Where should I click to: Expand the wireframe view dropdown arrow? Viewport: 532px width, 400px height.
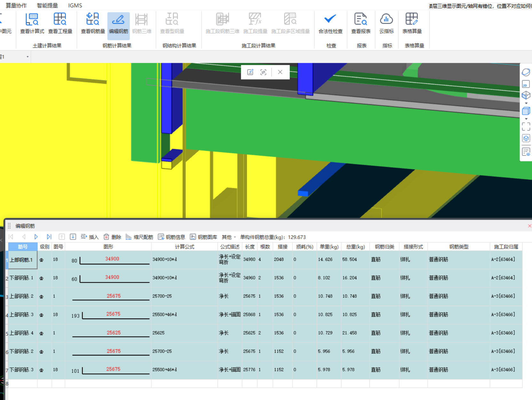[x=526, y=103]
